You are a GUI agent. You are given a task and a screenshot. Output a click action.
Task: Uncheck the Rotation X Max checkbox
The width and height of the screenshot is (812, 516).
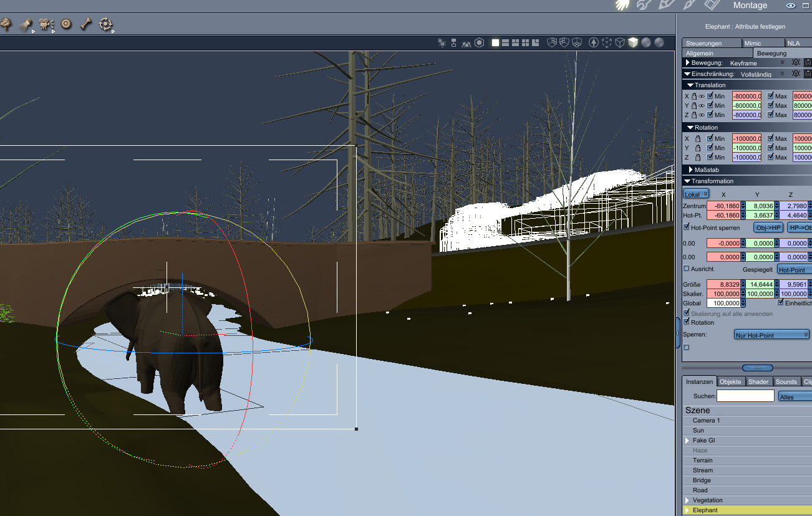pos(771,138)
